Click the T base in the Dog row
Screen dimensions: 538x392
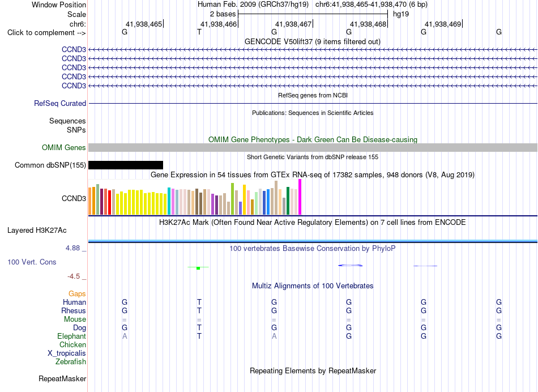(199, 327)
